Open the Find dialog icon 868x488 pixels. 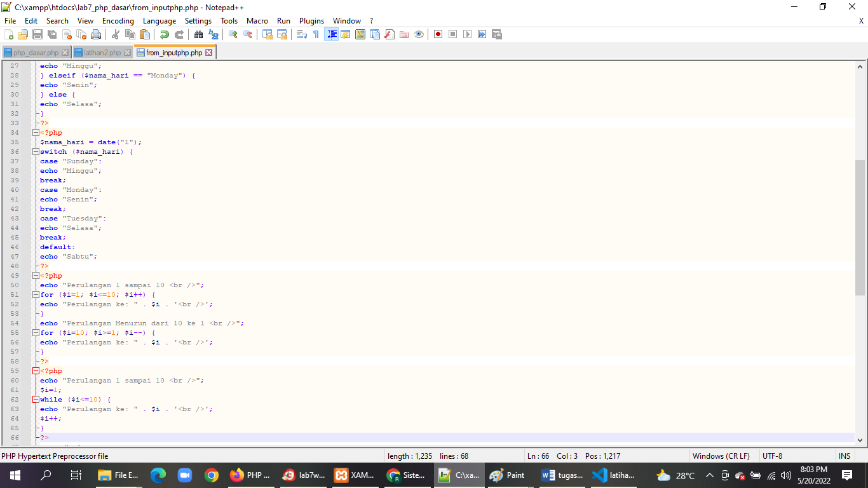point(198,34)
